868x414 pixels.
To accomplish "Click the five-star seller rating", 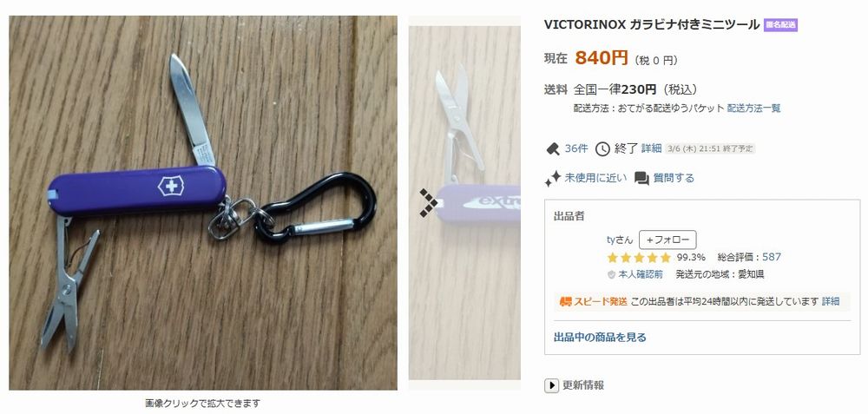I will (x=638, y=258).
